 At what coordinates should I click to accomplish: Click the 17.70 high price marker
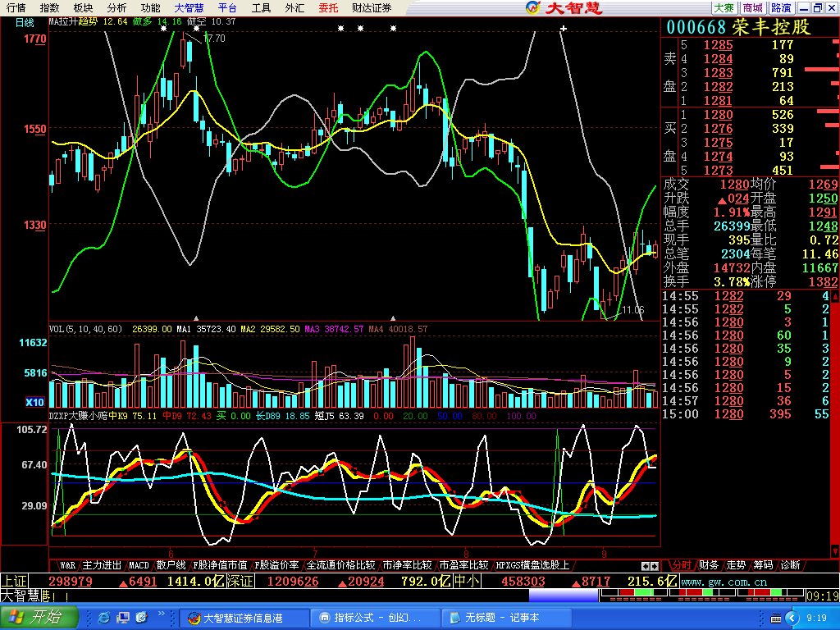point(214,39)
